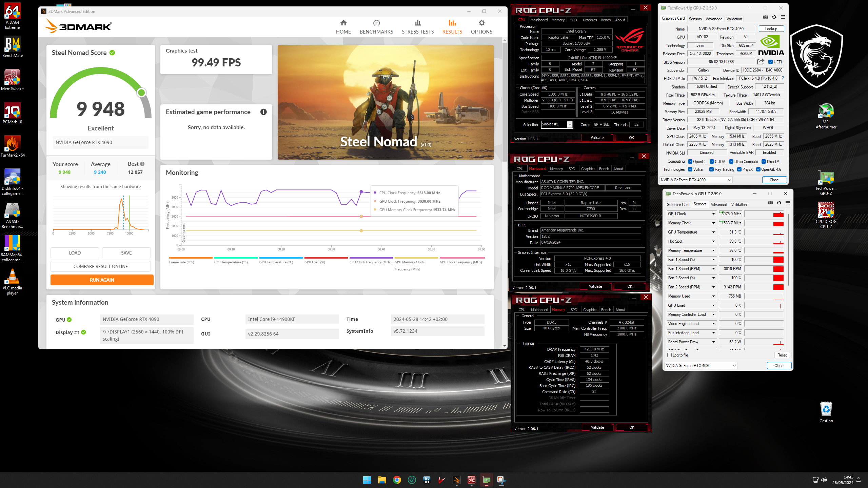Toggle Ray Tracing checkbox in GPU-Z
868x488 pixels.
pyautogui.click(x=711, y=169)
